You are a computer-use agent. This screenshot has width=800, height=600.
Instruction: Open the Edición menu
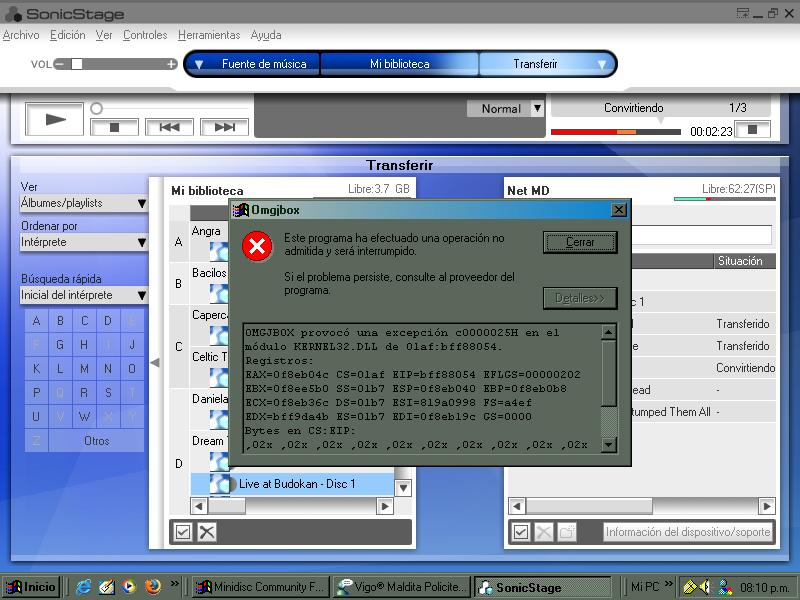click(67, 35)
